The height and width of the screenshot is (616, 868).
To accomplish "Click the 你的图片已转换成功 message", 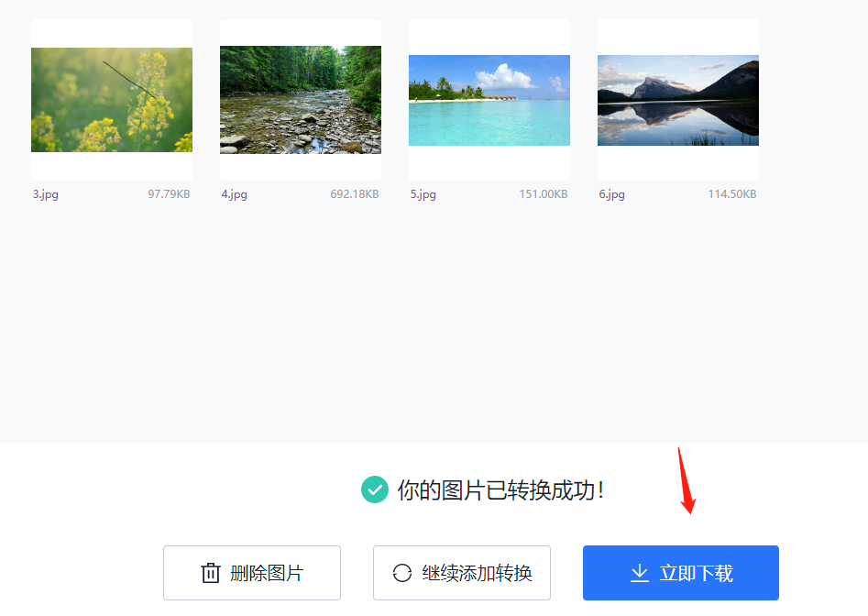I will [500, 490].
